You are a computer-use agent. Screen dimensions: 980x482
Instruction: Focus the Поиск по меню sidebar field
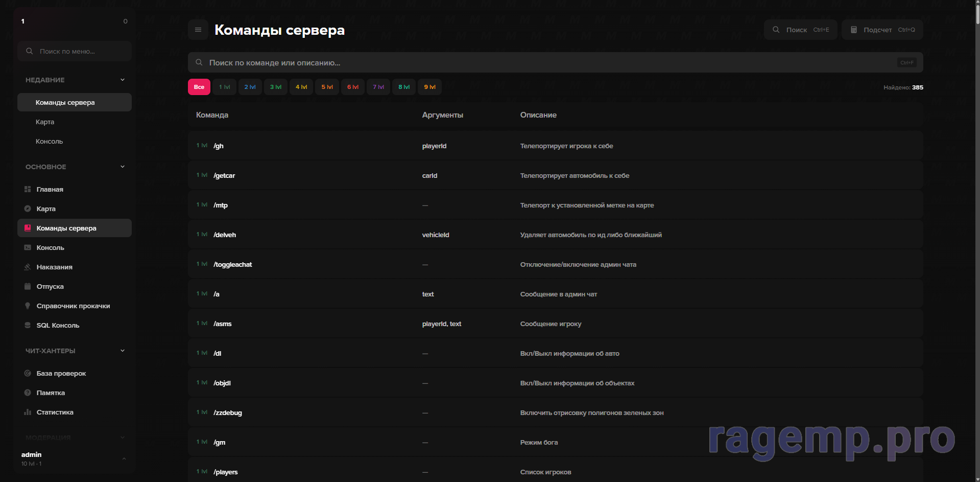click(x=75, y=51)
